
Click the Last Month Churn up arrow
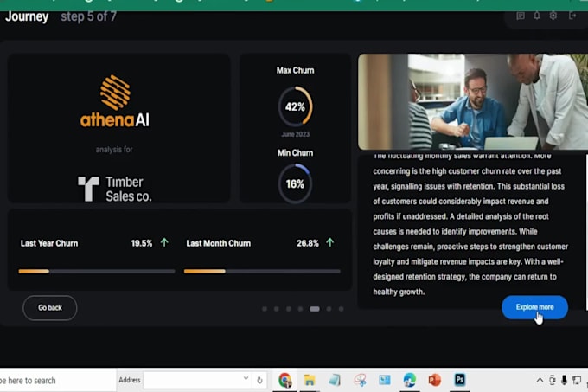tap(330, 242)
